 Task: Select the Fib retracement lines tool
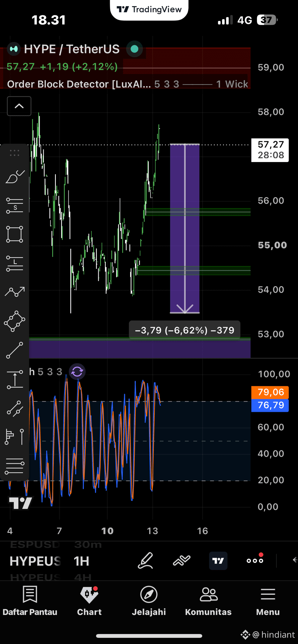click(x=15, y=466)
